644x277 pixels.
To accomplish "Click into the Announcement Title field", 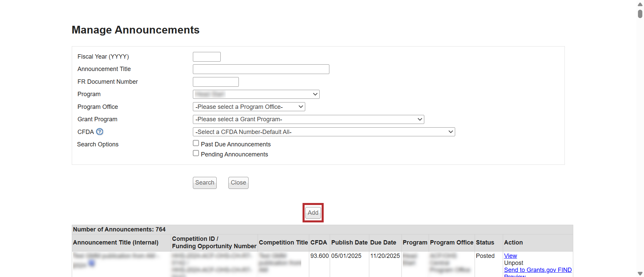I will pos(261,69).
